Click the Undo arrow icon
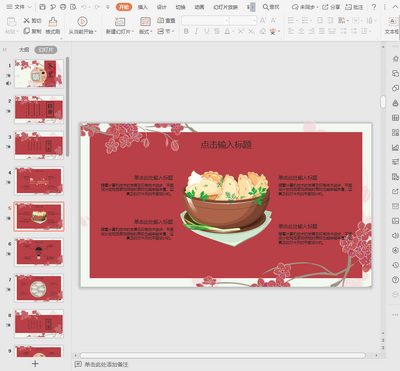This screenshot has width=400, height=371. click(x=84, y=7)
